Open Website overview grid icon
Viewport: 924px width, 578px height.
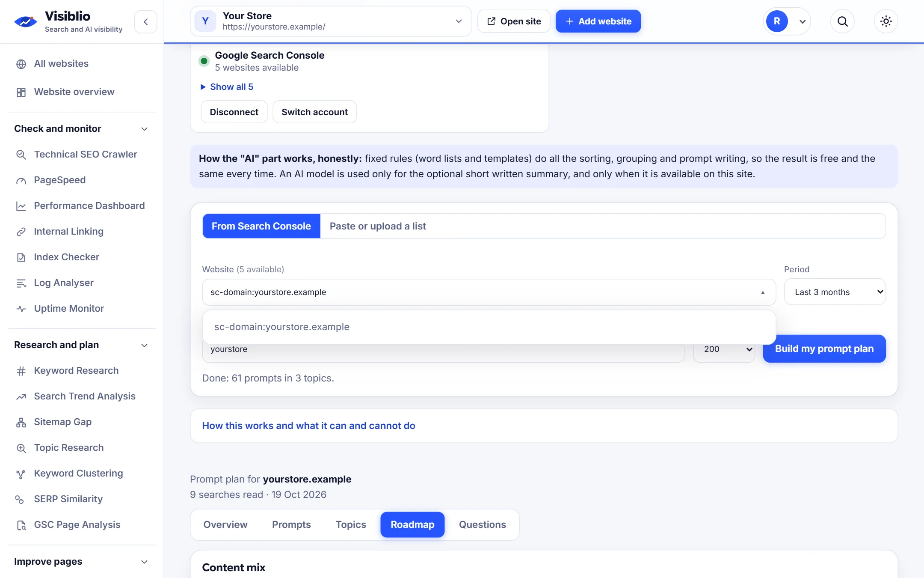21,92
